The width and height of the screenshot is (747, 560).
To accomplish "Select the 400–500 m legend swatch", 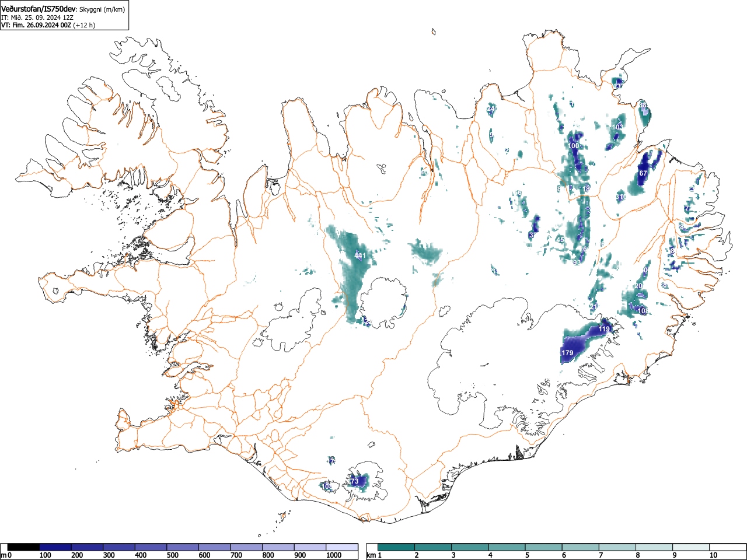I will pyautogui.click(x=151, y=547).
